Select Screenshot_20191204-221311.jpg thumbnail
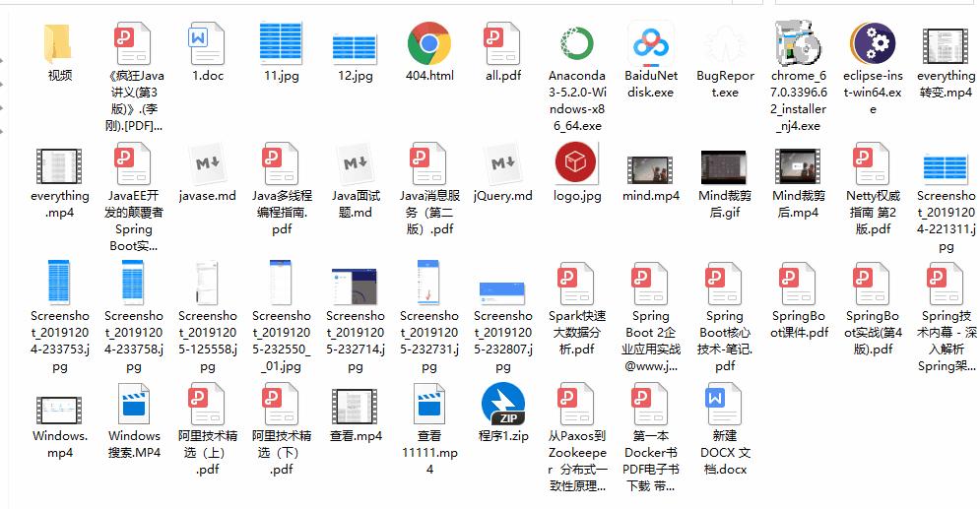Viewport: 980px width, 509px height. click(x=946, y=168)
